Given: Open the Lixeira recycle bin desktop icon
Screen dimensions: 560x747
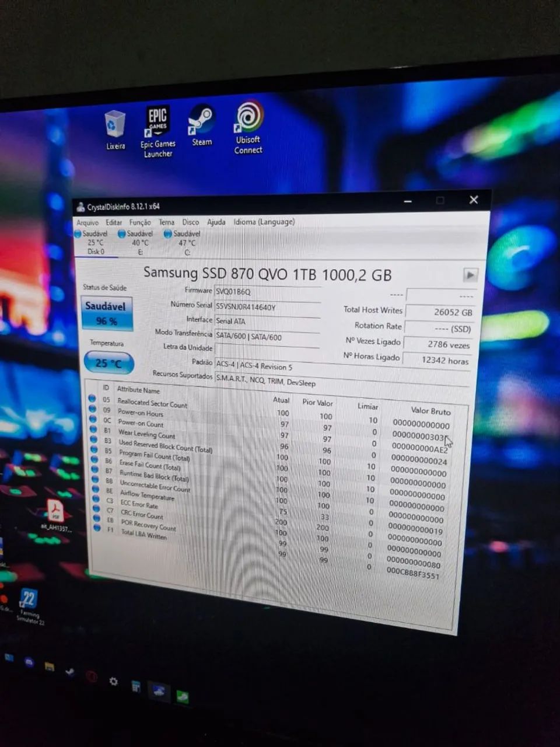Looking at the screenshot, I should click(x=115, y=130).
